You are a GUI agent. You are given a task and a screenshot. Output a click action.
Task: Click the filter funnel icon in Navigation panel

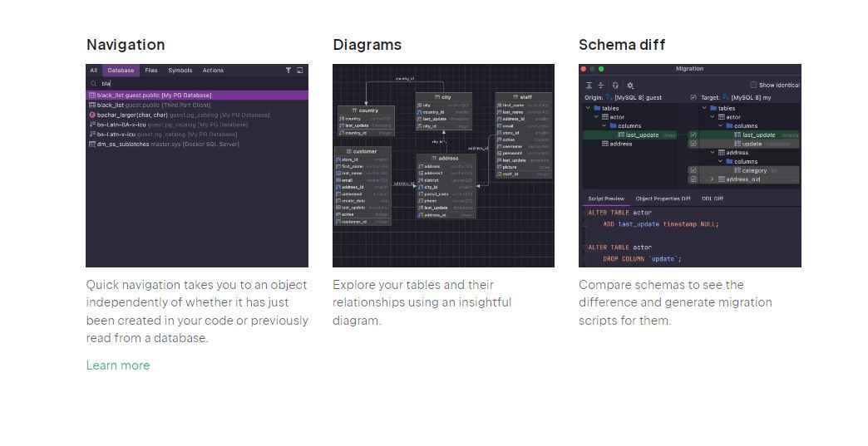tap(289, 71)
